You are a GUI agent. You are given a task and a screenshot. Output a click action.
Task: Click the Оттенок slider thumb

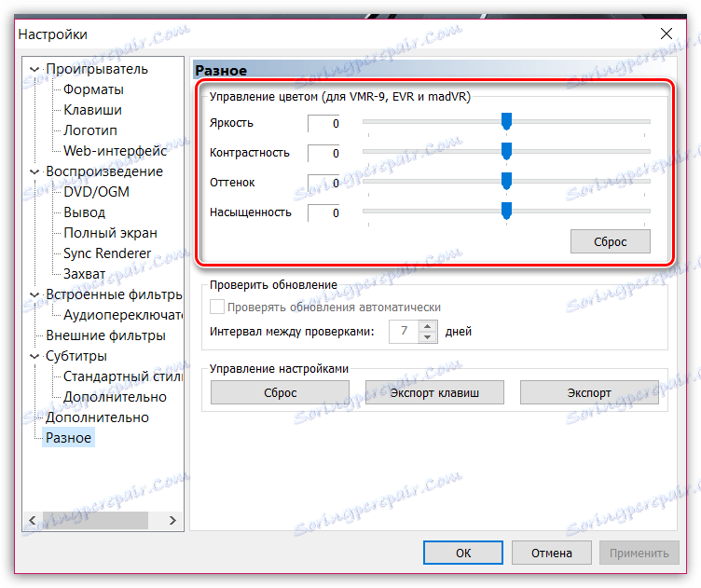(x=506, y=181)
